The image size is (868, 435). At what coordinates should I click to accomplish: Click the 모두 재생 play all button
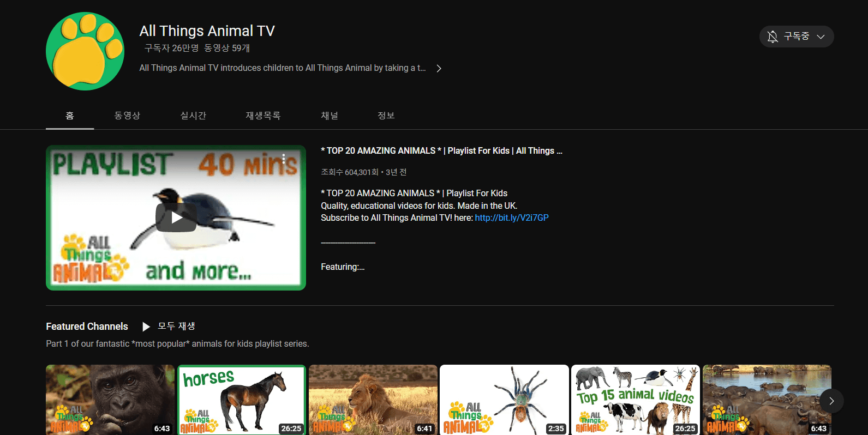click(x=168, y=327)
